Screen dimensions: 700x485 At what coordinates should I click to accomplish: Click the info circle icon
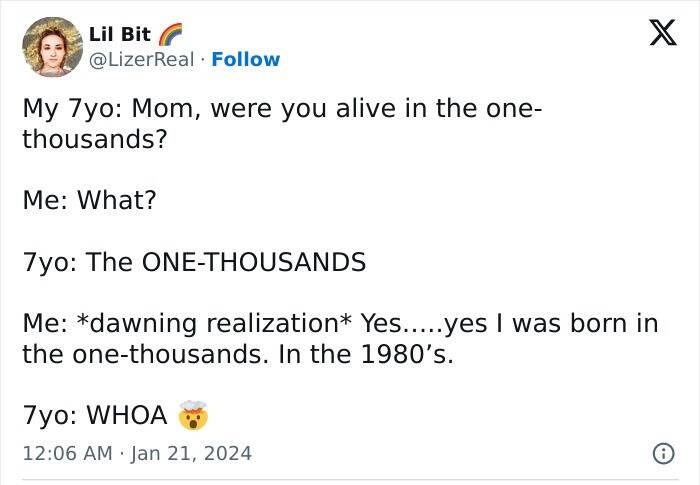pos(661,453)
